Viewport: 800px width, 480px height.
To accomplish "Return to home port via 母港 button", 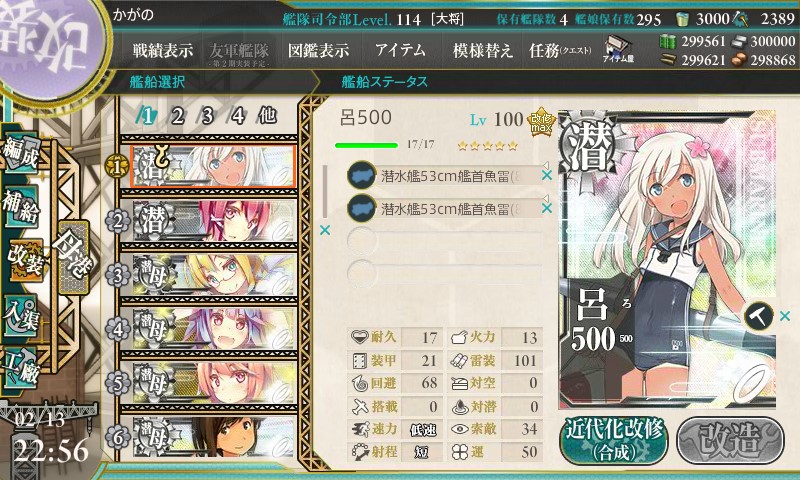I will (x=73, y=258).
